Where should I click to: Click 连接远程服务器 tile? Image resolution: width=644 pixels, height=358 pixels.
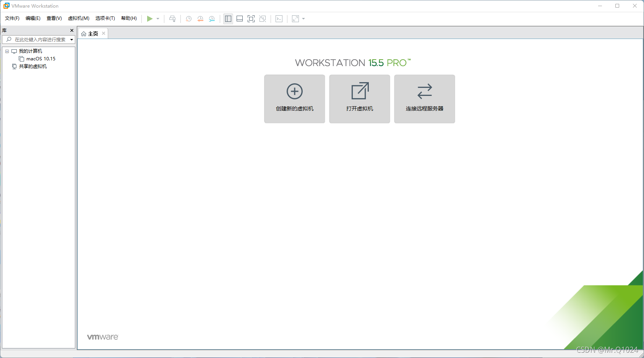click(x=425, y=99)
